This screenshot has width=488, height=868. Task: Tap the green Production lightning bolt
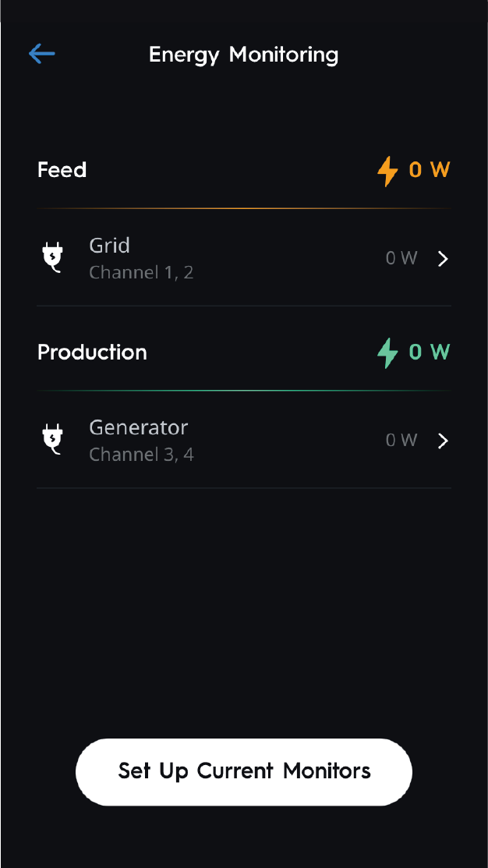pyautogui.click(x=387, y=353)
